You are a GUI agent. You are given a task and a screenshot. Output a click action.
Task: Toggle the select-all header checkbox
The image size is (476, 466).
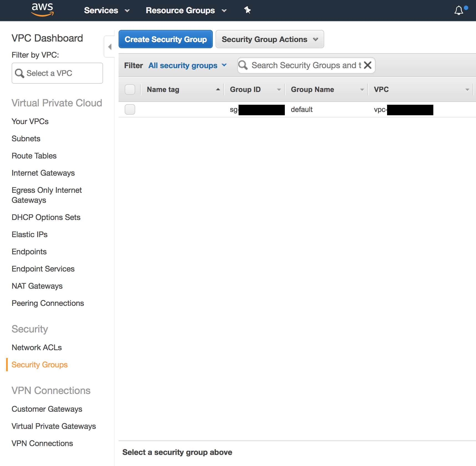[x=130, y=89]
